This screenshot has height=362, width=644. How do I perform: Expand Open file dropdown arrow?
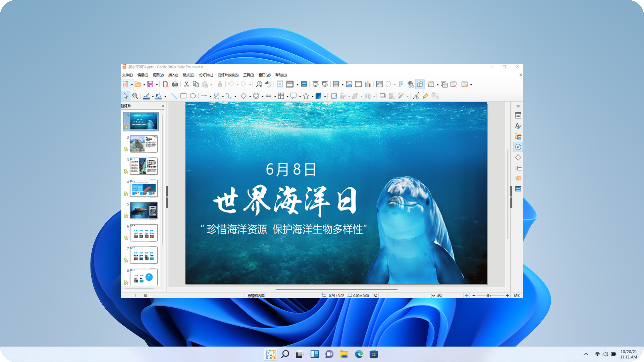[x=144, y=85]
